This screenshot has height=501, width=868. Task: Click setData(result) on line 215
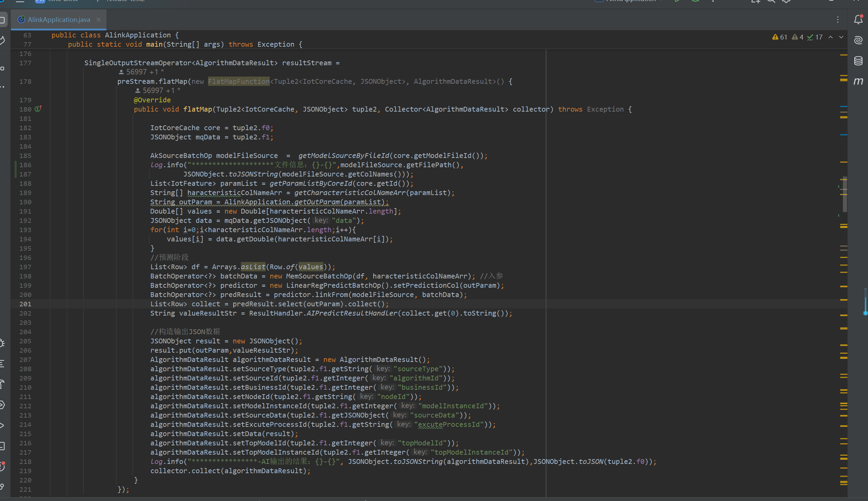[264, 434]
